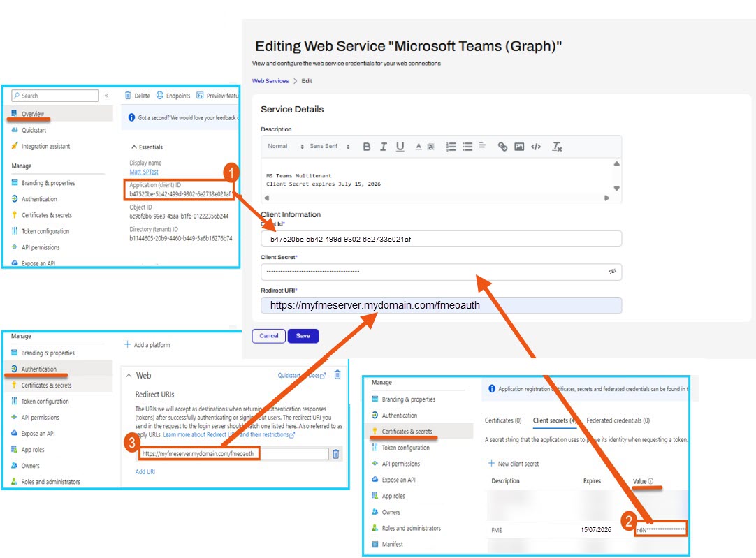Screen dimensions: 756x558
Task: Open Roles and administrators in bottom-left panel
Action: pos(50,482)
